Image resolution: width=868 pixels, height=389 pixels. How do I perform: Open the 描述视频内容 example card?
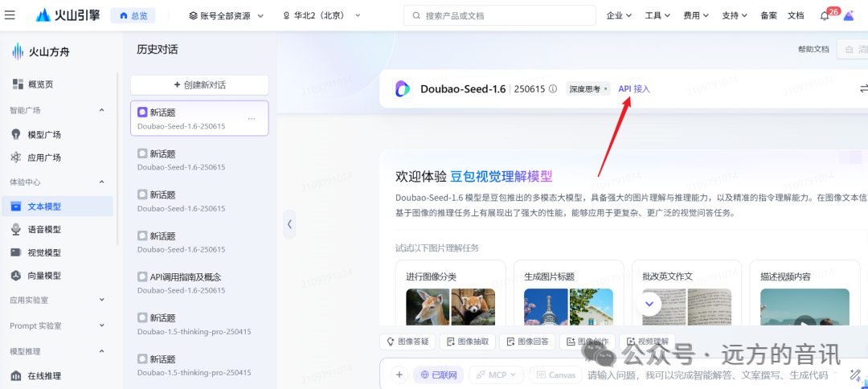[x=805, y=293]
